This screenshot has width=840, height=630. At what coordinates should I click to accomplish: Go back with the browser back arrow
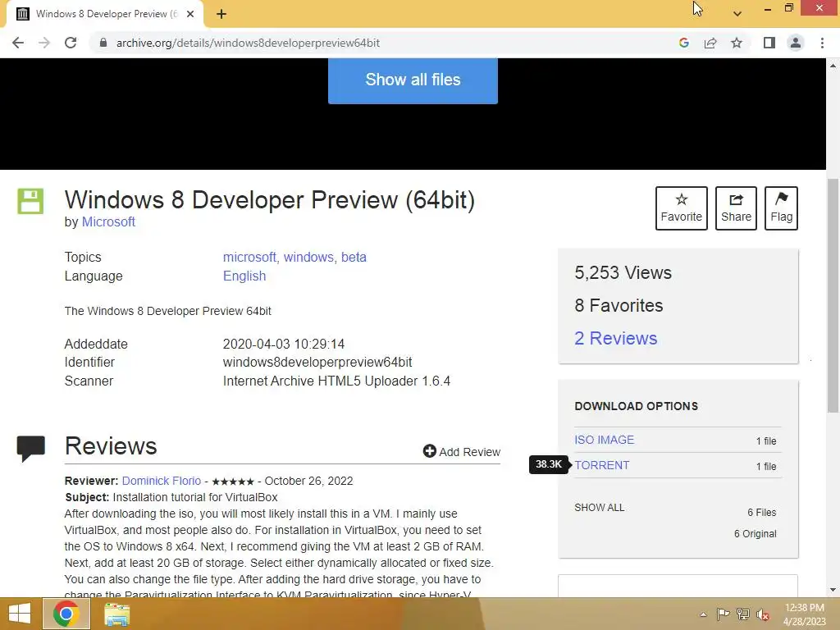[18, 43]
